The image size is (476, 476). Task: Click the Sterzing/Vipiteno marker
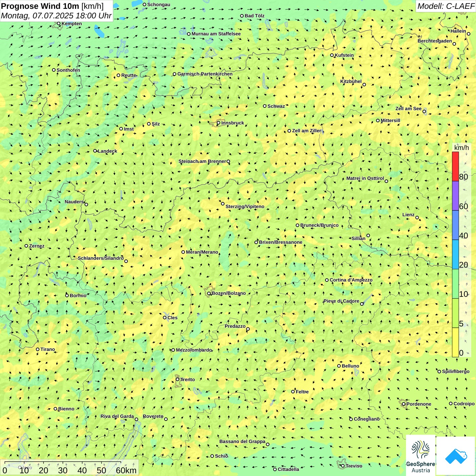click(223, 204)
